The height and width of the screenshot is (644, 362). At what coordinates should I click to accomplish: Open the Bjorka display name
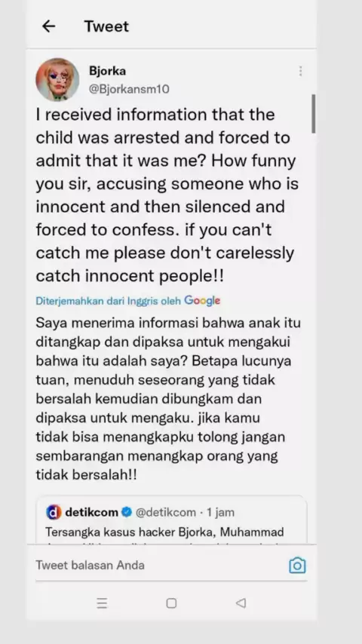point(107,71)
